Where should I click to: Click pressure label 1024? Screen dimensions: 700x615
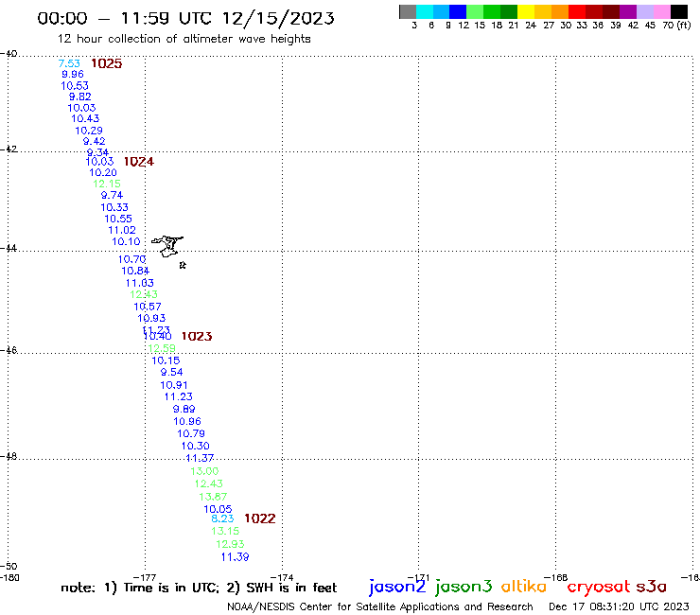(x=139, y=162)
